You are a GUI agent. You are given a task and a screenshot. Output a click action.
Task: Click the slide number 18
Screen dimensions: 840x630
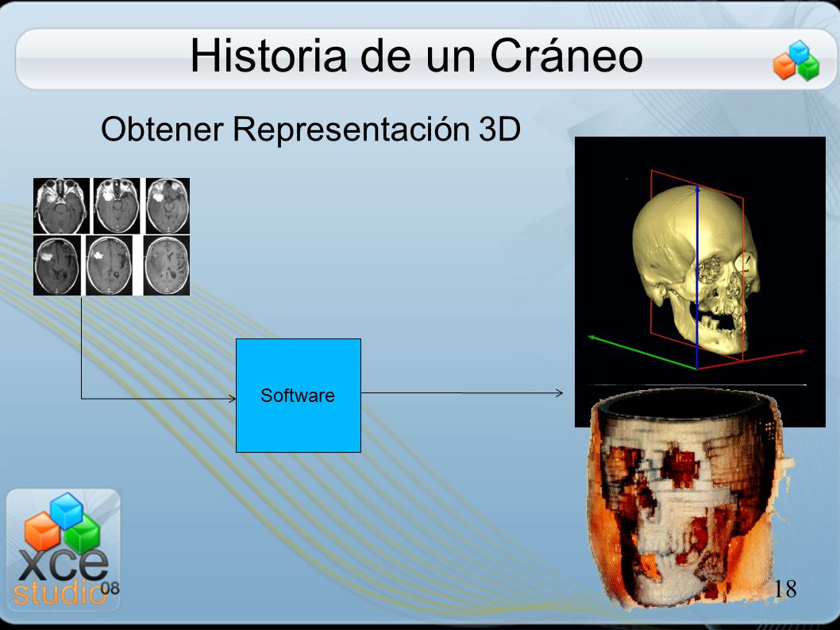785,589
